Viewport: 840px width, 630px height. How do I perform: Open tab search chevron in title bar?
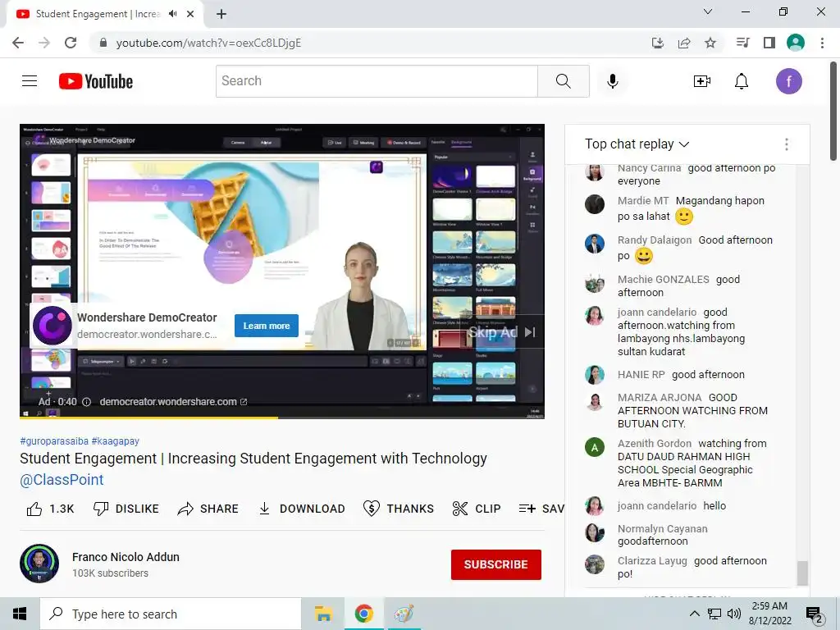tap(708, 11)
